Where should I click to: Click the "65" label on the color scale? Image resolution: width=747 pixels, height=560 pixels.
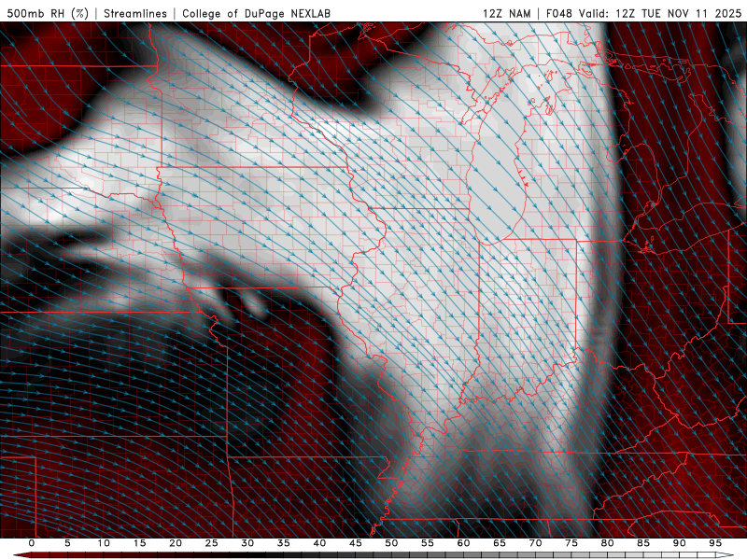coord(500,543)
